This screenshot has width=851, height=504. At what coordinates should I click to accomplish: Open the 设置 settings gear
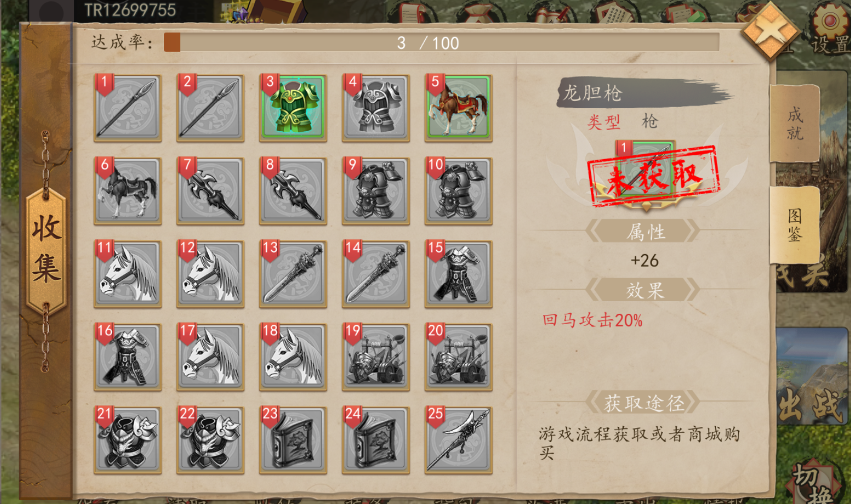click(x=830, y=30)
